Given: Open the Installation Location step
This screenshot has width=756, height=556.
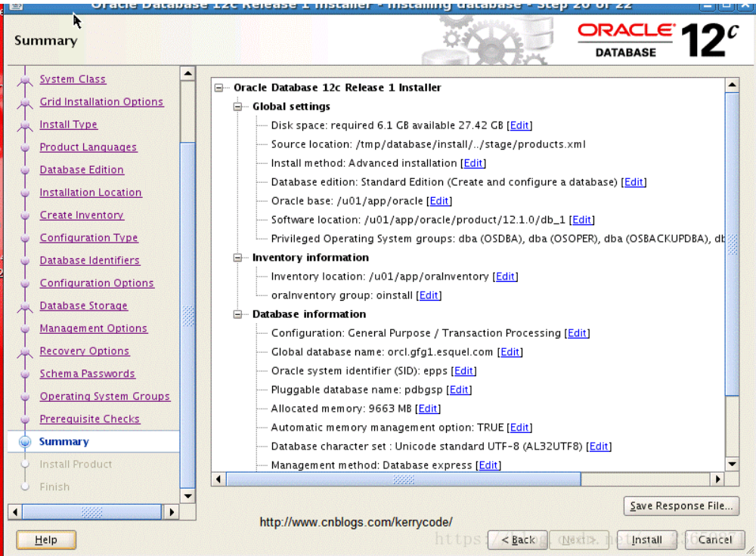Looking at the screenshot, I should [91, 192].
